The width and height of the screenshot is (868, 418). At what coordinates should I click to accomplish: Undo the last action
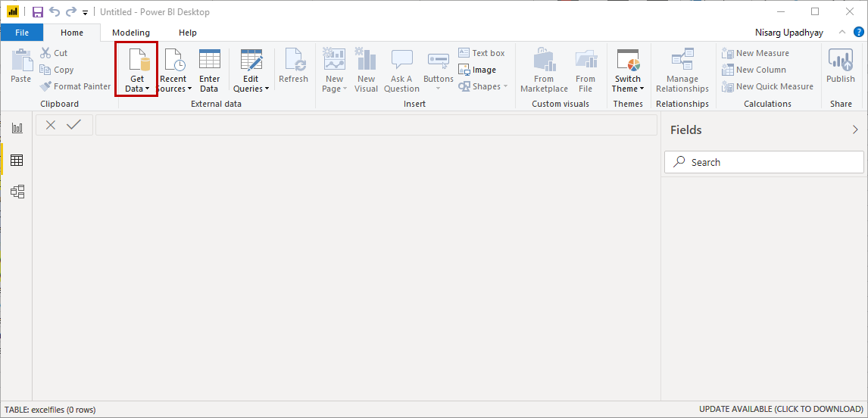coord(55,11)
